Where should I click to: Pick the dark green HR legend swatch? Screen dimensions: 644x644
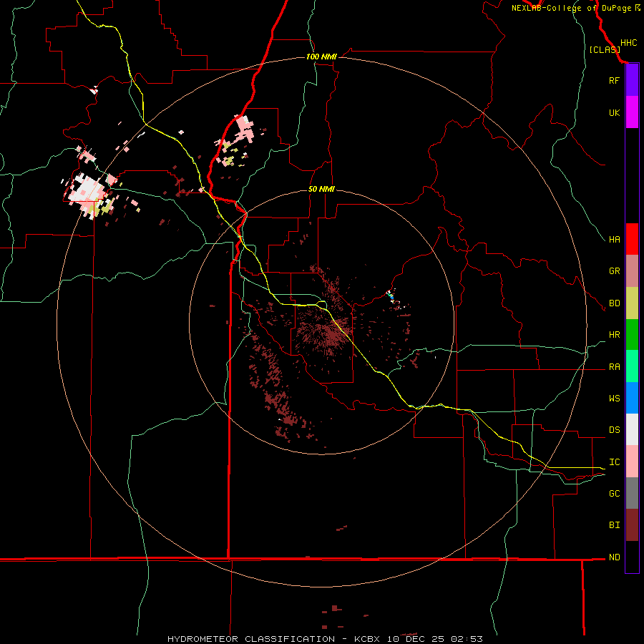click(x=632, y=335)
